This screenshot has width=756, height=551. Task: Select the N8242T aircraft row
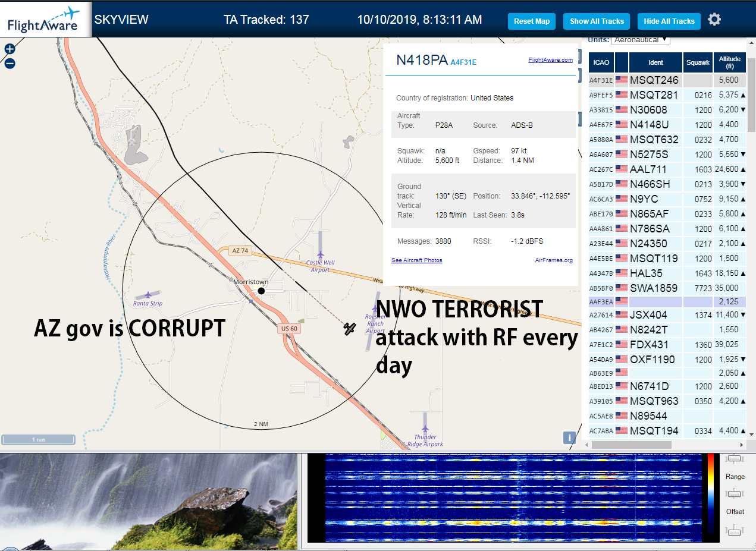[x=667, y=329]
